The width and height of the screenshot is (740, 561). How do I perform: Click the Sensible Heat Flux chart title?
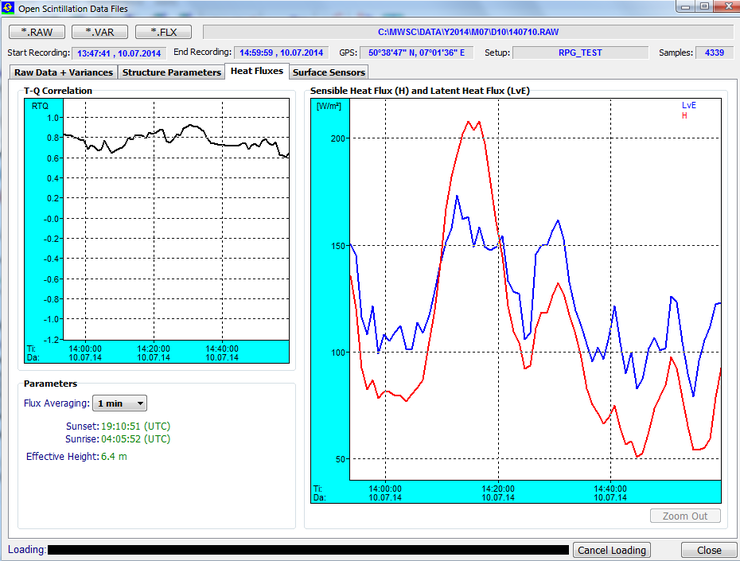(x=420, y=91)
